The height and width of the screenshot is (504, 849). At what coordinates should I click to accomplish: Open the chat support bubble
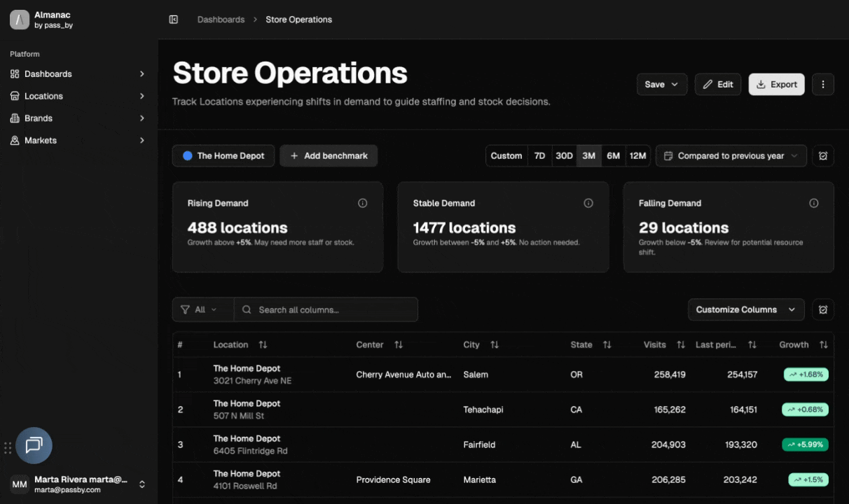pos(34,445)
